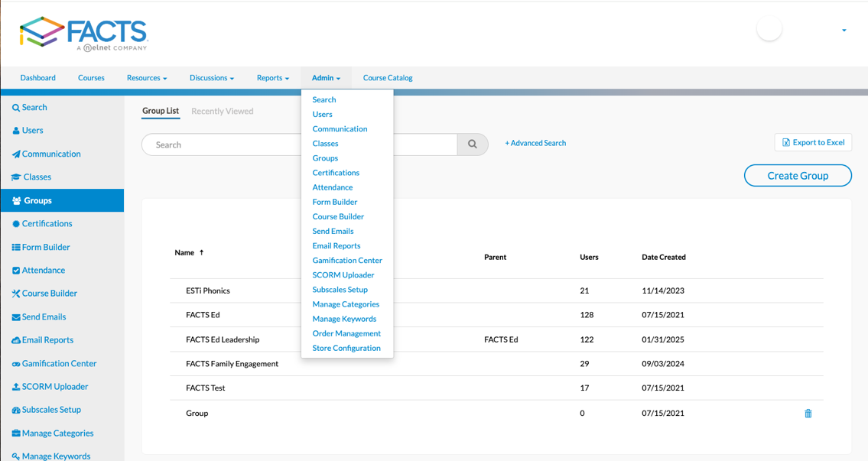Choose Manage Keywords in Admin dropdown
868x461 pixels.
[344, 320]
